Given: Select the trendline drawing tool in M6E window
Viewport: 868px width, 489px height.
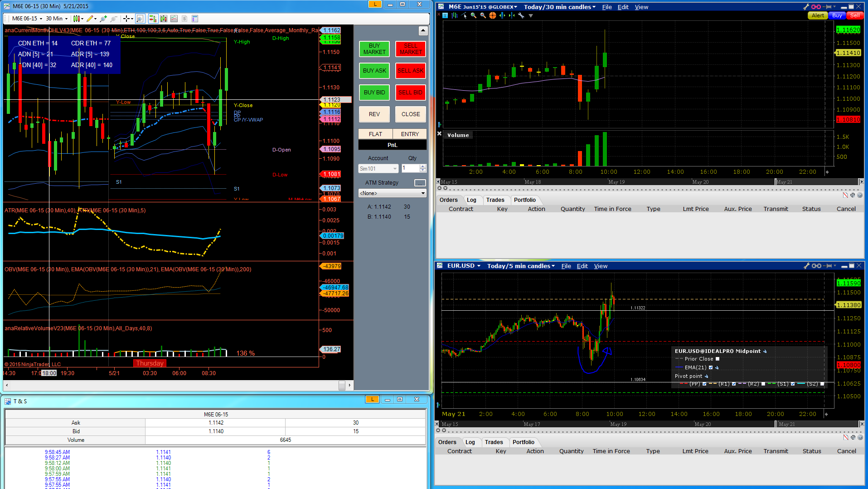Looking at the screenshot, I should (x=464, y=15).
